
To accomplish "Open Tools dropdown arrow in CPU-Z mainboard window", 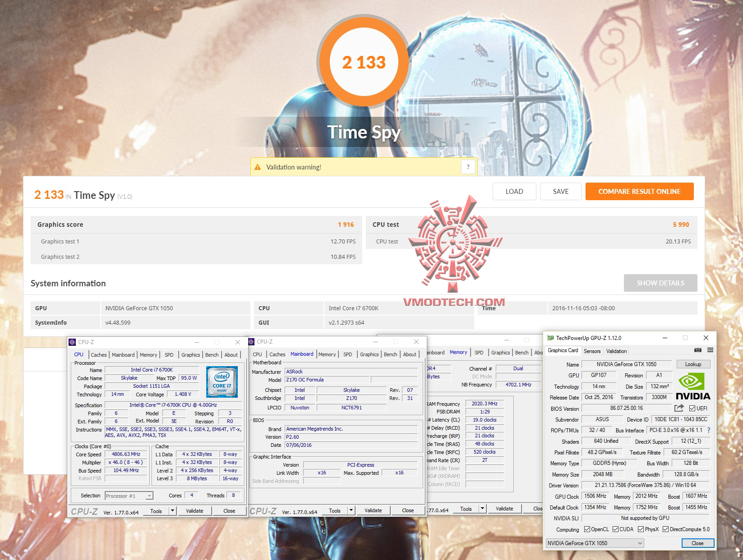I will [351, 510].
